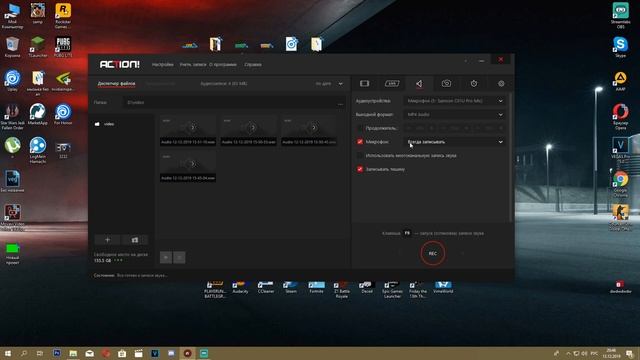The image size is (640, 360).
Task: Open LogMeIn Hamachi desktop shortcut
Action: (38, 150)
